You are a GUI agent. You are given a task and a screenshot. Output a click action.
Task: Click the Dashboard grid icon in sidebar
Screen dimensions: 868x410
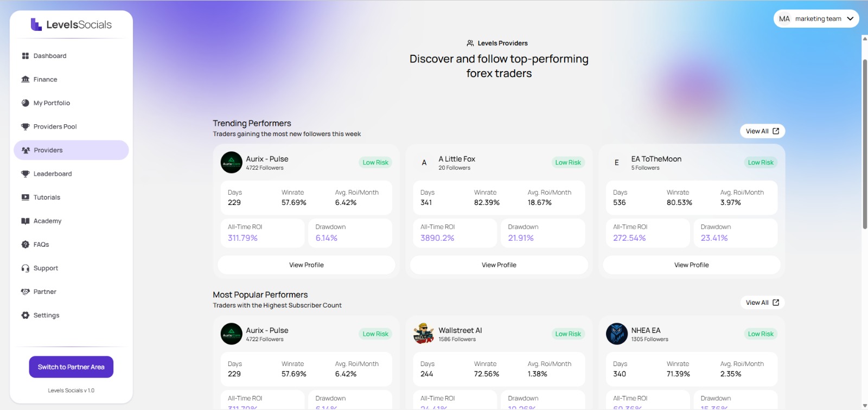25,56
